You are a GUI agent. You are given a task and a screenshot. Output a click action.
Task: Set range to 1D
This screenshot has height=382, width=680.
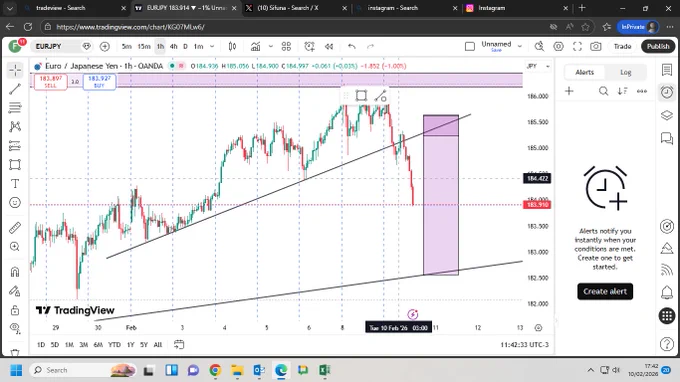pos(41,345)
